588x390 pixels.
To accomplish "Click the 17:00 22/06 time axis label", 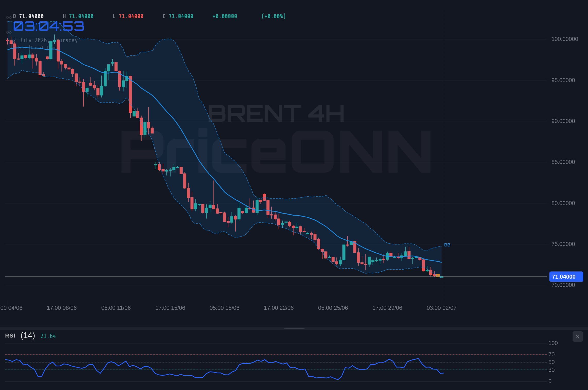I will pos(279,308).
